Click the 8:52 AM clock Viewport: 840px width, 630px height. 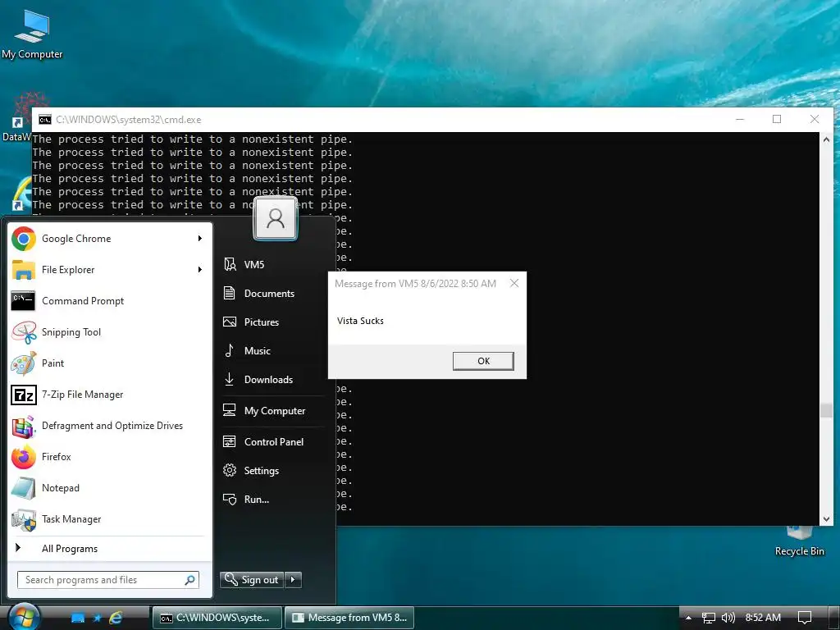[763, 618]
